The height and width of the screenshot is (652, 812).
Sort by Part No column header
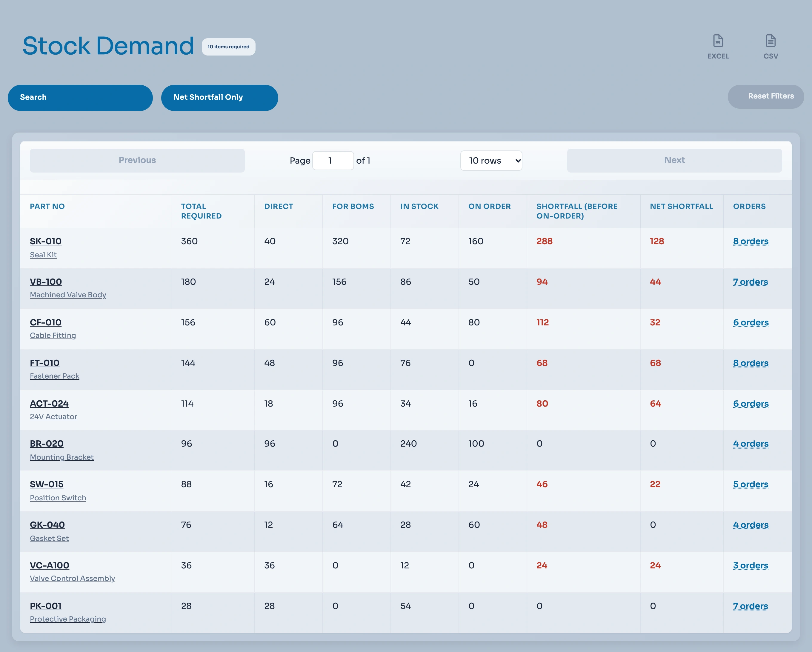[47, 206]
